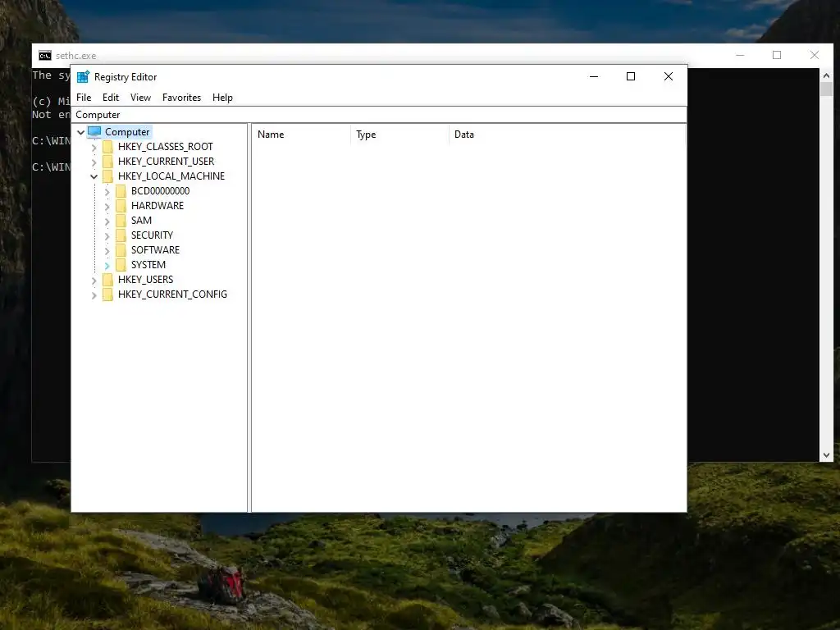This screenshot has height=630, width=840.
Task: Expand the SYSTEM key chevron
Action: tap(107, 265)
